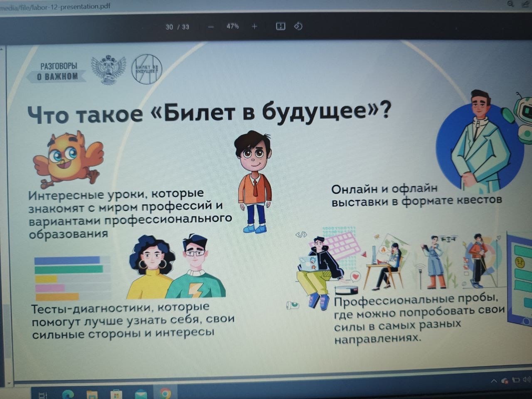Click the volume icon in system tray
The image size is (532, 399).
tap(527, 379)
